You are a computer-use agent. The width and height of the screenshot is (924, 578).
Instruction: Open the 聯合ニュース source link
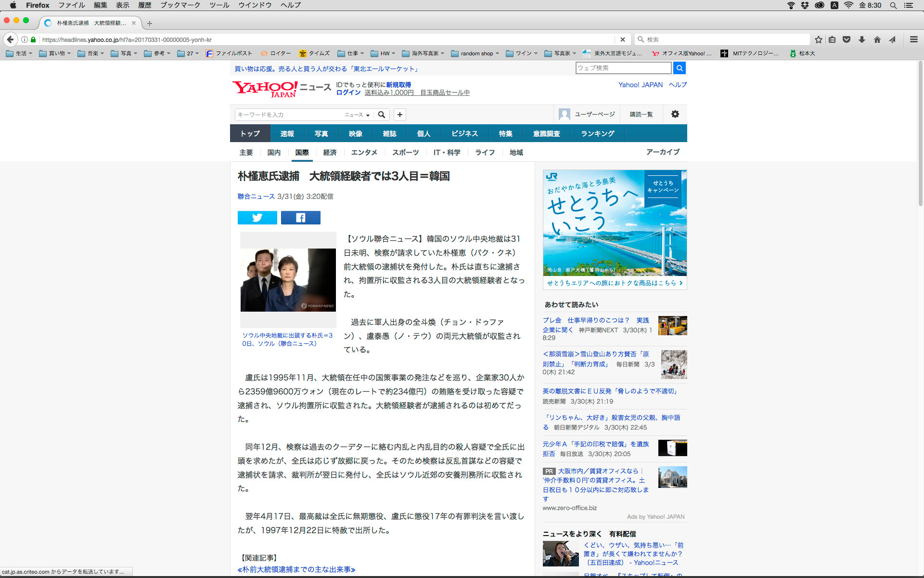pyautogui.click(x=256, y=197)
